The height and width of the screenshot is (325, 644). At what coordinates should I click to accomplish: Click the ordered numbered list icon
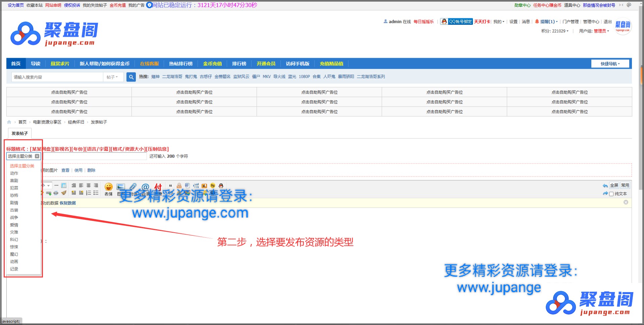[x=89, y=193]
